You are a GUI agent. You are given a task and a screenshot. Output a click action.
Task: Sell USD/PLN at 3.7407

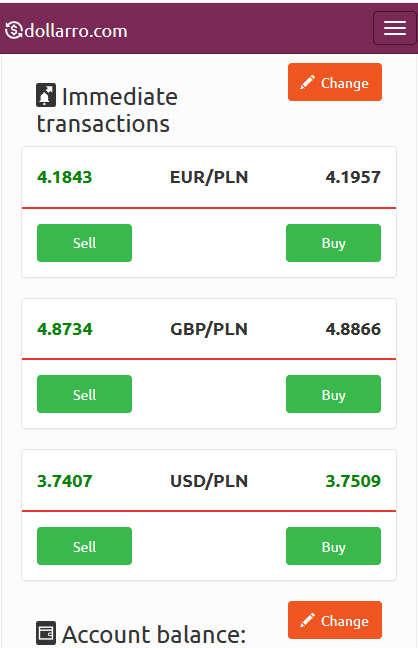click(84, 546)
